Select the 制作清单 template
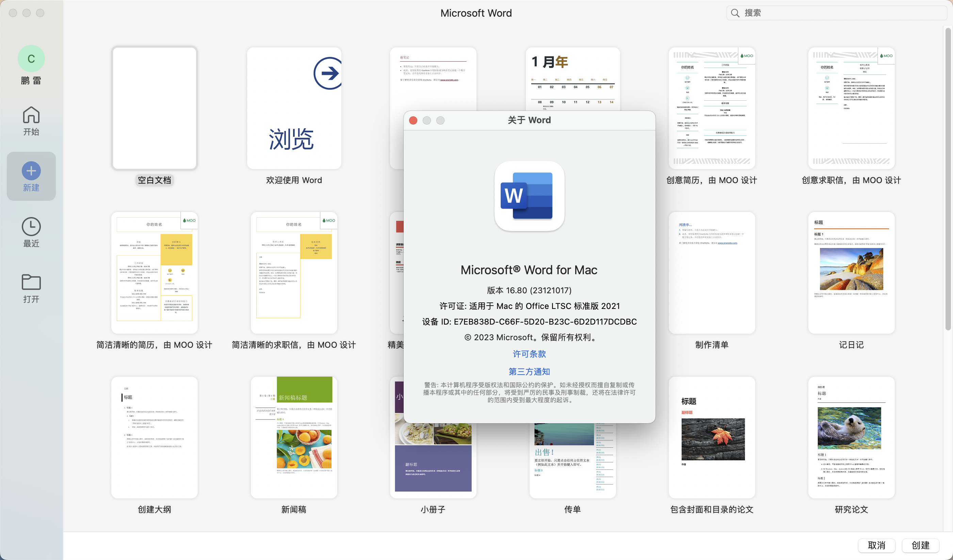953x560 pixels. click(712, 273)
